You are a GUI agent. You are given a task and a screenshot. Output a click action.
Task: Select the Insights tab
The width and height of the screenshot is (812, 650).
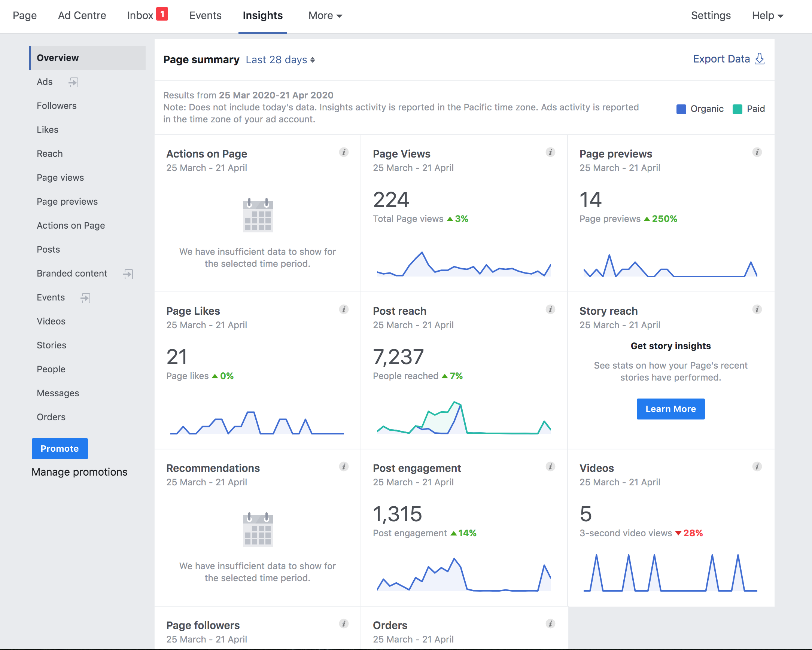point(262,15)
